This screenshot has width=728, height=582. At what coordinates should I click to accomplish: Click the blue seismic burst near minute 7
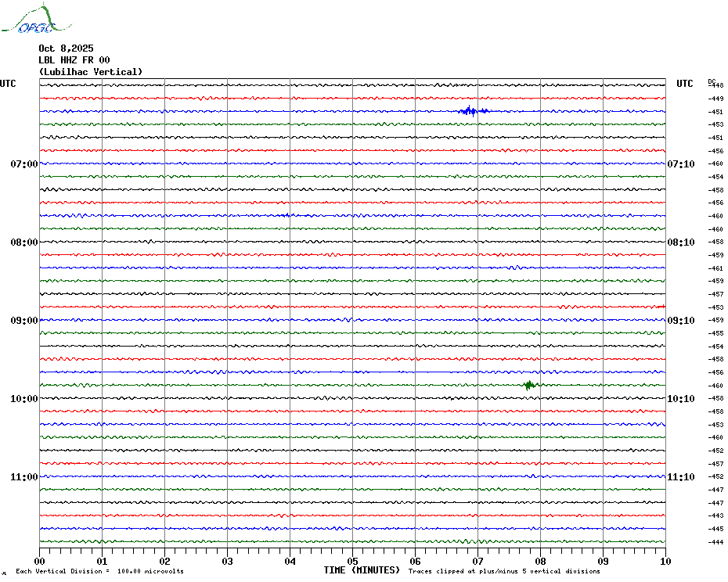tap(471, 111)
